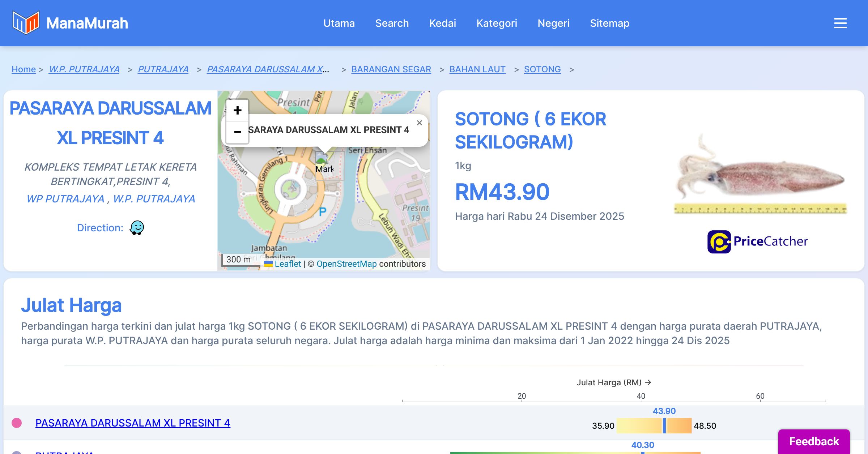The height and width of the screenshot is (454, 868).
Task: Open the Kategori menu item
Action: pyautogui.click(x=497, y=23)
